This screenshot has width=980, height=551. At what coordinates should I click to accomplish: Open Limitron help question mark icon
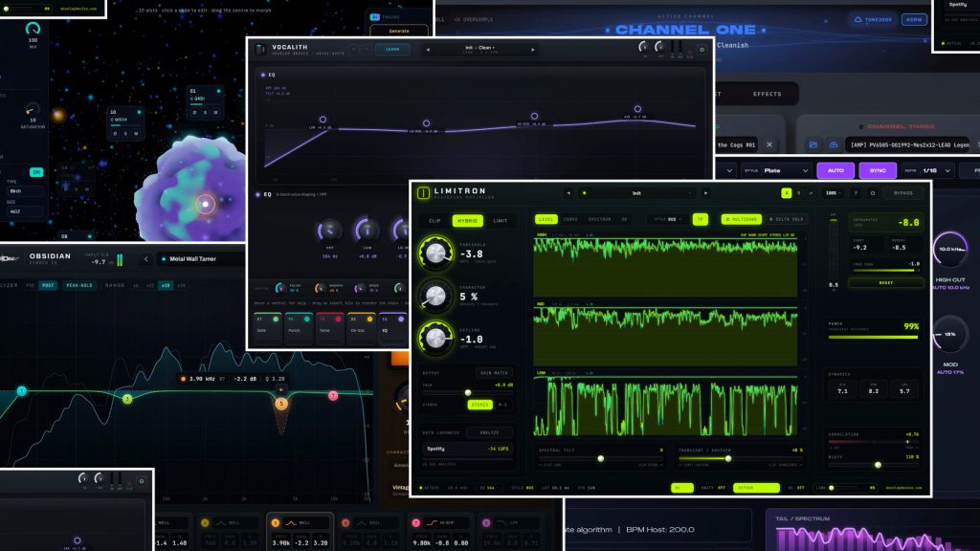click(856, 193)
